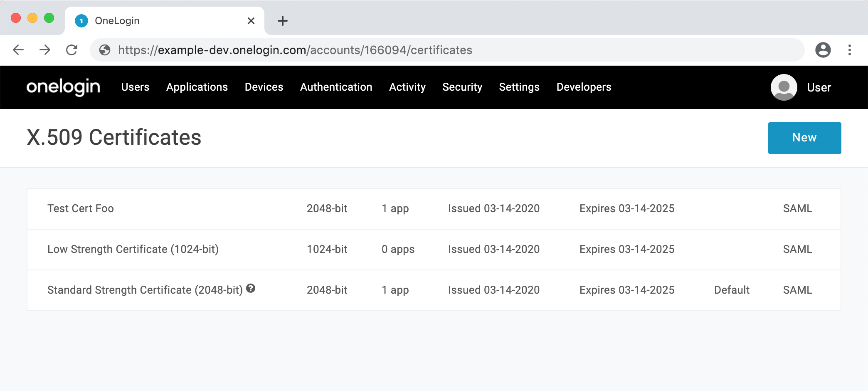Click SAML in the Low Strength Certificate row
Screen dimensions: 868x391
(798, 249)
